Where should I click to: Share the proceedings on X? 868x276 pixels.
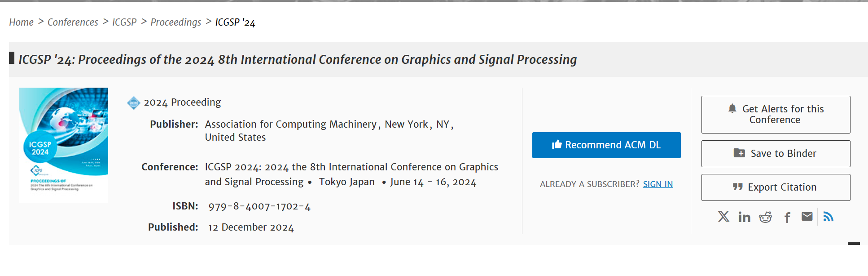coord(723,217)
